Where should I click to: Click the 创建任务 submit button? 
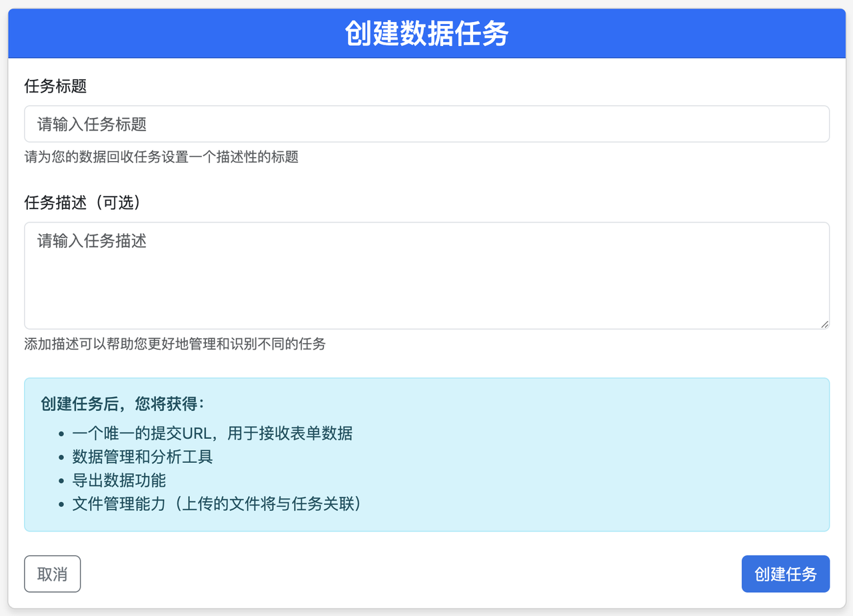tap(785, 574)
